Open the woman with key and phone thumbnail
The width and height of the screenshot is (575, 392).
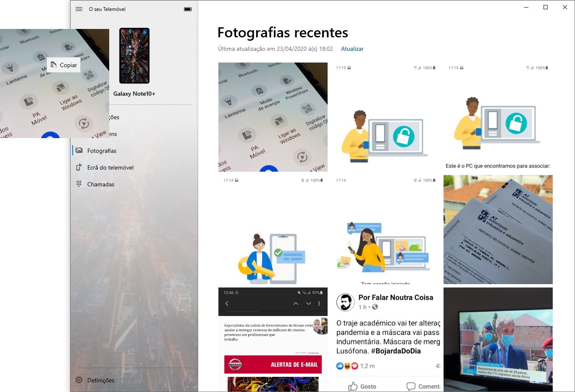click(273, 230)
